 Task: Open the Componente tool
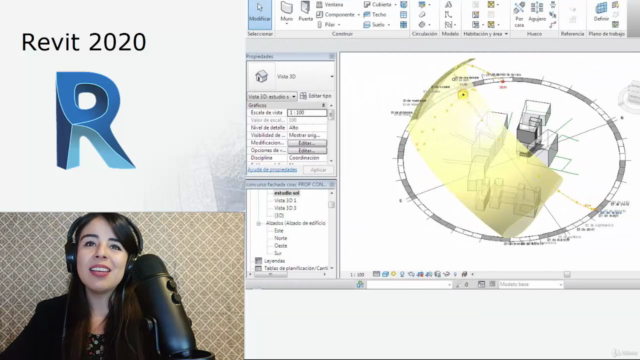pyautogui.click(x=336, y=15)
